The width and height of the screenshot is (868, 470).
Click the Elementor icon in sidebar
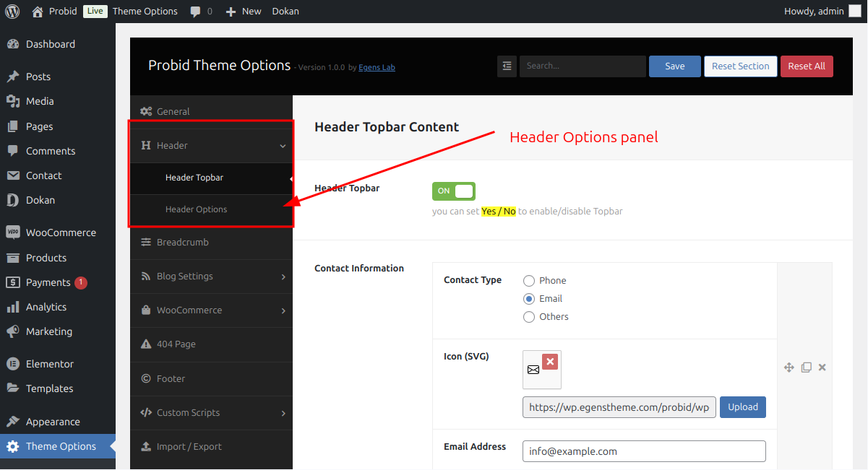click(x=13, y=364)
